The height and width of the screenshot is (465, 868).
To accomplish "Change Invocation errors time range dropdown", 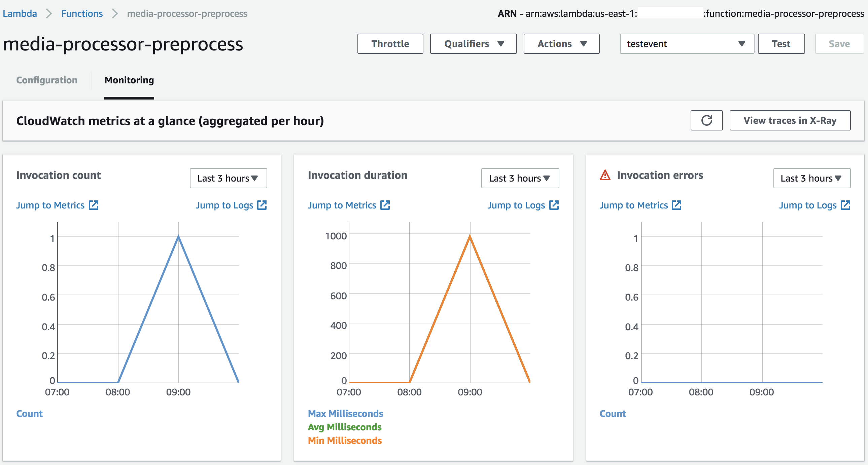I will point(812,178).
